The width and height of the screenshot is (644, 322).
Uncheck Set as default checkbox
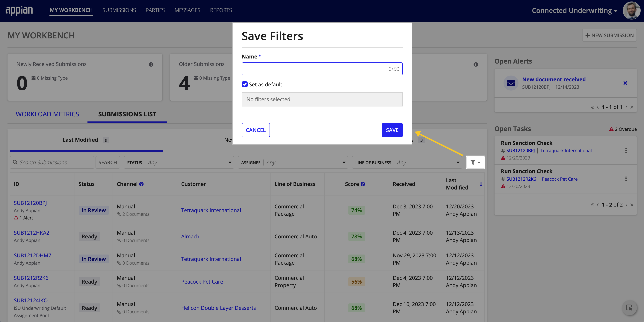(x=244, y=84)
